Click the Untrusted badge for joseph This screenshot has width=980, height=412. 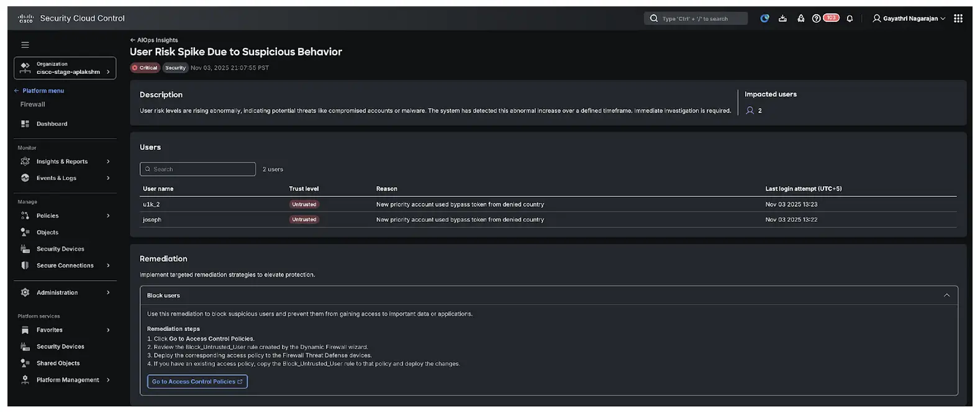tap(304, 220)
